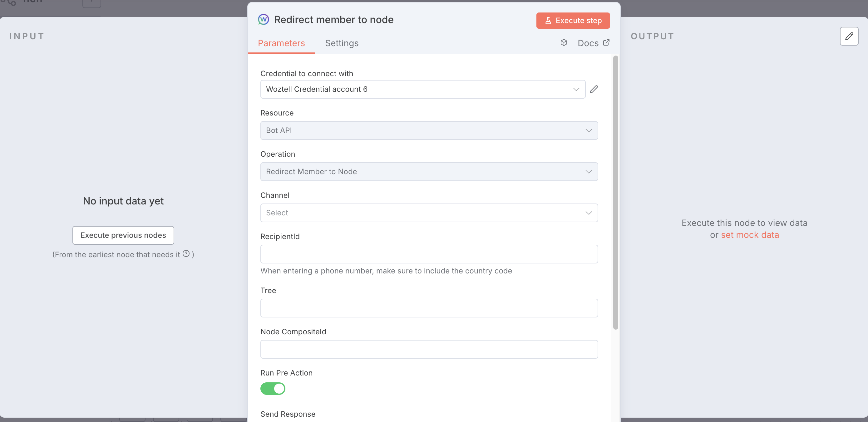The width and height of the screenshot is (868, 422).
Task: Click the edit credential pencil icon
Action: pyautogui.click(x=594, y=89)
